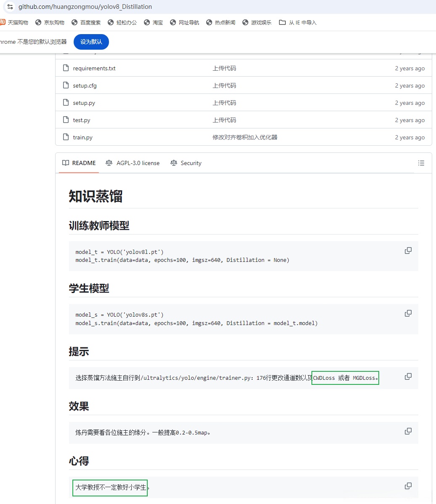Open test.py file

pos(82,120)
